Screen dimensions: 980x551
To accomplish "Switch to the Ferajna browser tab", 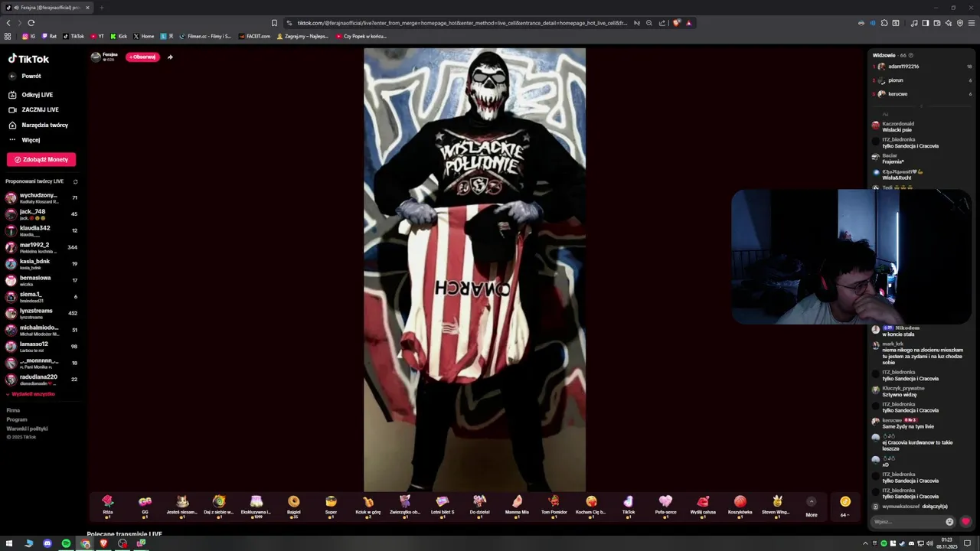I will point(47,8).
